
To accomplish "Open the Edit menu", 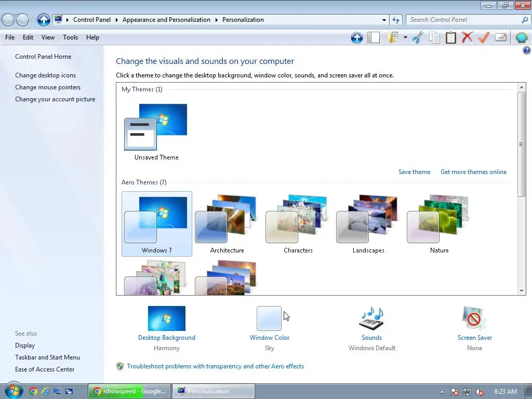I will [x=28, y=37].
